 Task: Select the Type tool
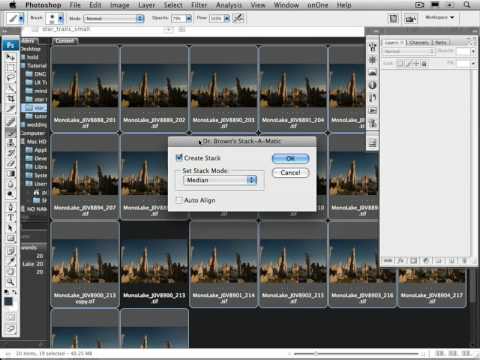pos(11,218)
